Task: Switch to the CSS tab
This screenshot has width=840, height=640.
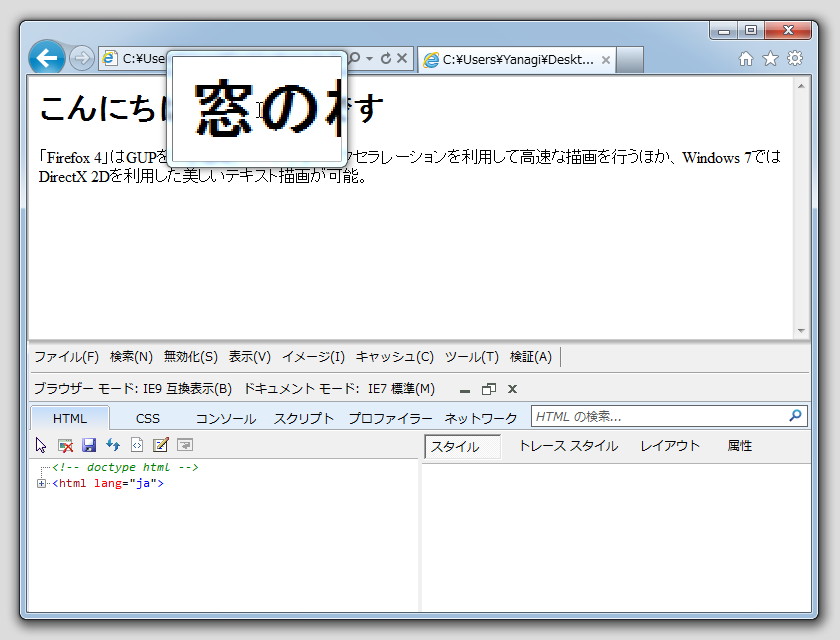Action: pos(148,418)
